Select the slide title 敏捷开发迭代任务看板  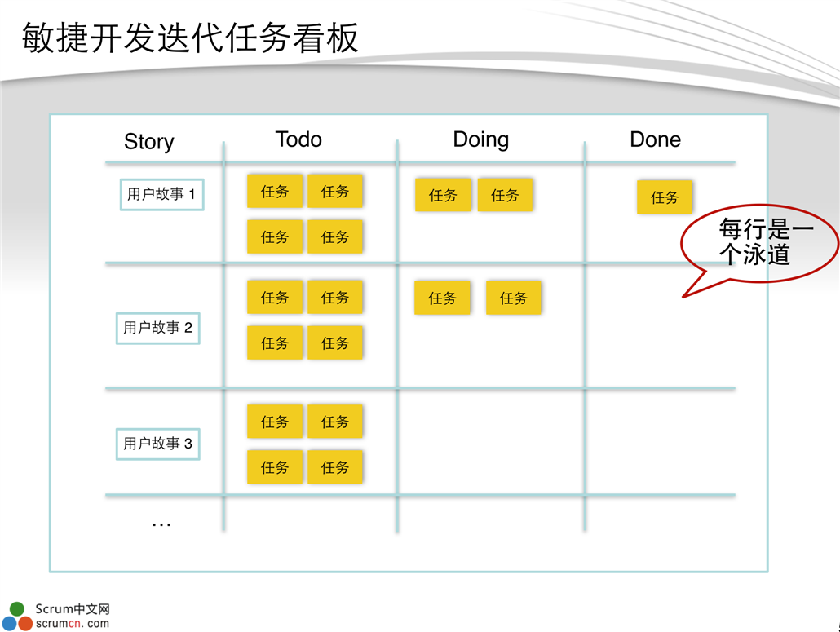click(191, 38)
